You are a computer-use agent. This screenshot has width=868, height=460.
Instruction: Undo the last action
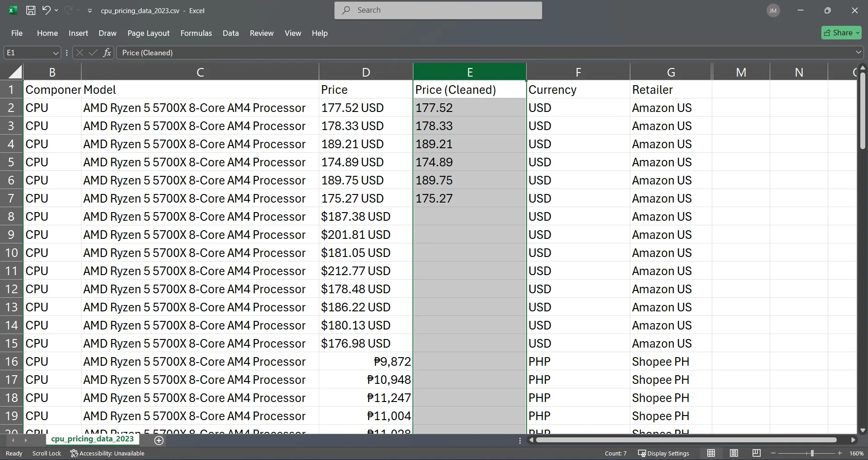[47, 10]
